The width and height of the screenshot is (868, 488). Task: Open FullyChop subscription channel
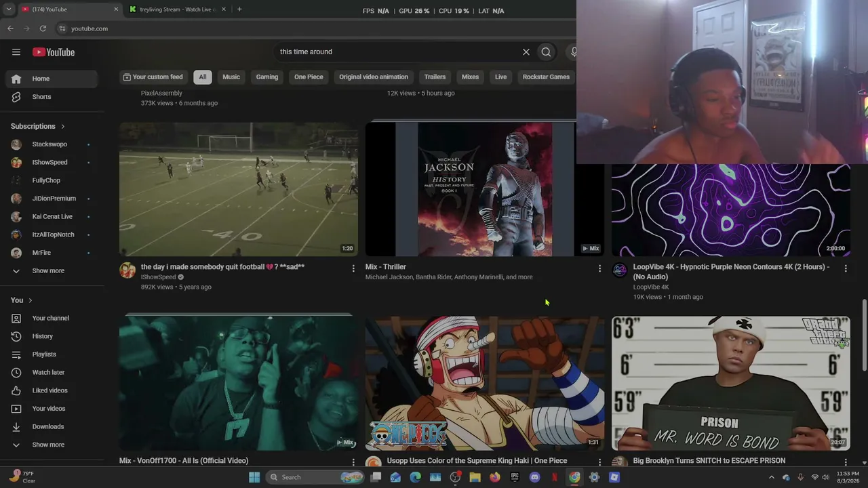click(52, 180)
